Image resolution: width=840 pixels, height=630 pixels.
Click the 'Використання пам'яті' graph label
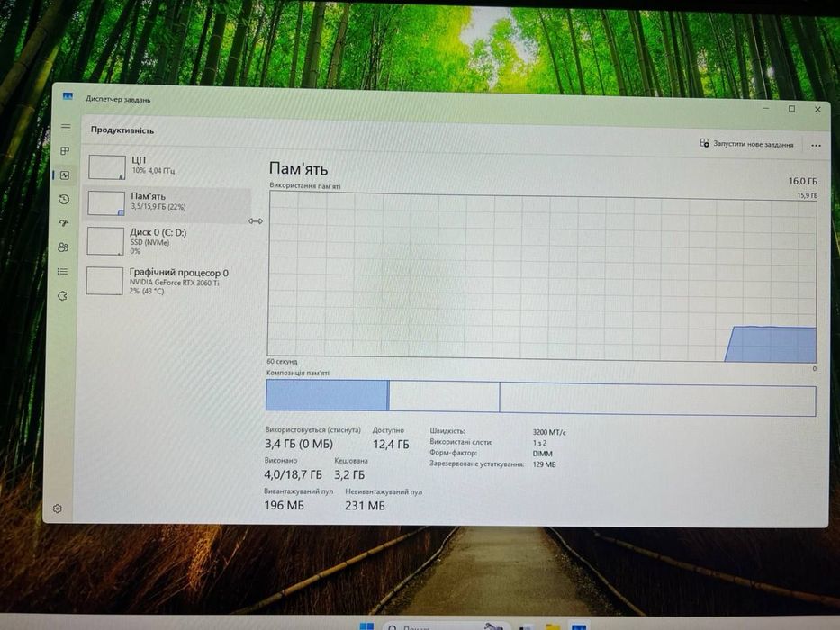pyautogui.click(x=305, y=186)
